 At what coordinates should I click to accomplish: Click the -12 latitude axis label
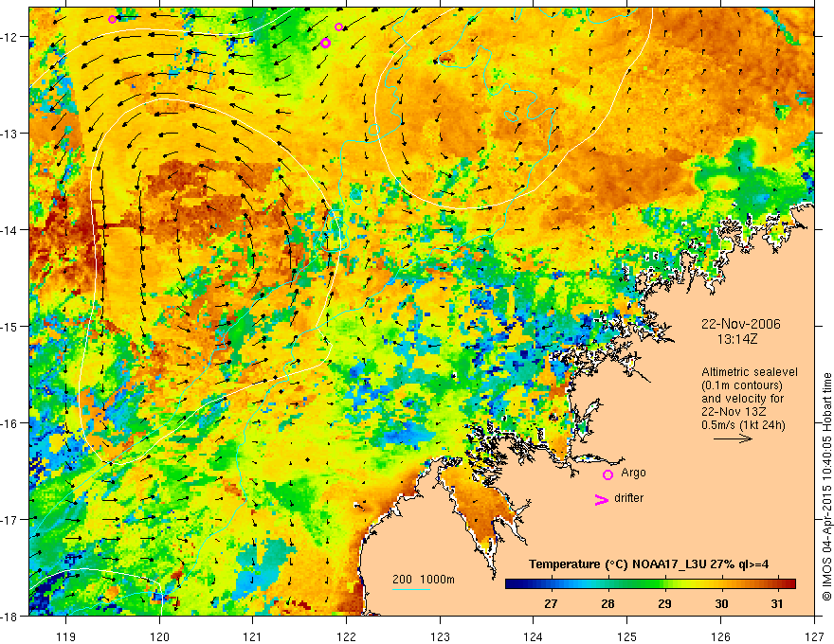tap(10, 37)
